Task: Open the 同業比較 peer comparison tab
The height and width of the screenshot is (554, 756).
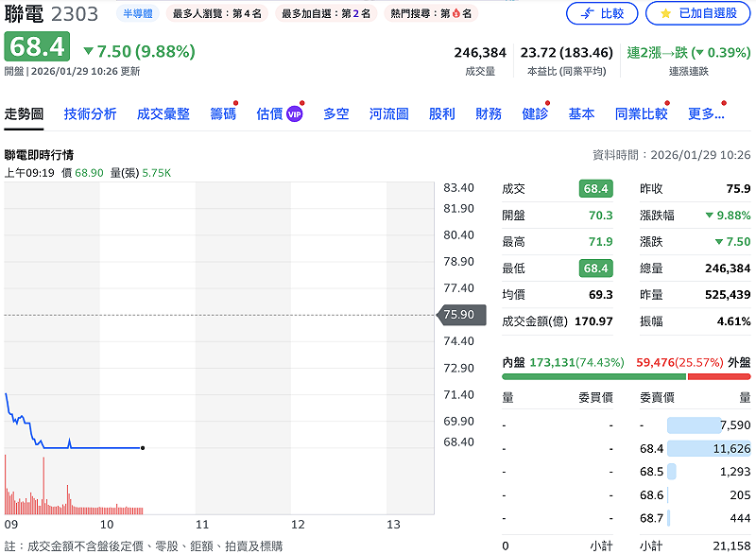Action: [x=639, y=113]
